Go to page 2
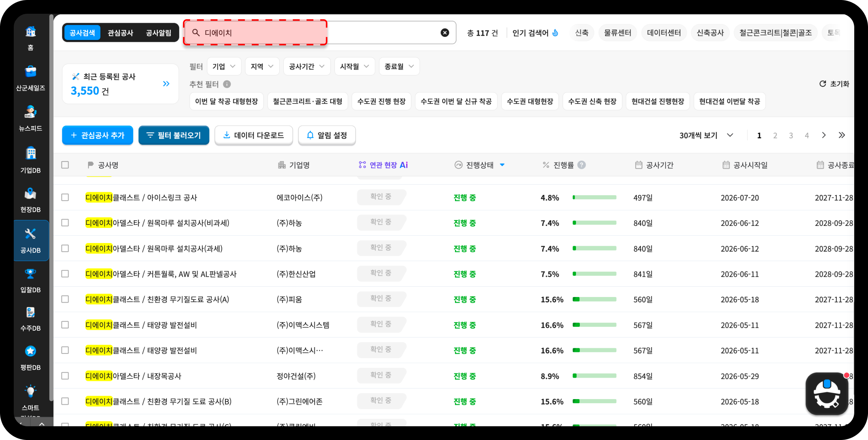 (775, 135)
